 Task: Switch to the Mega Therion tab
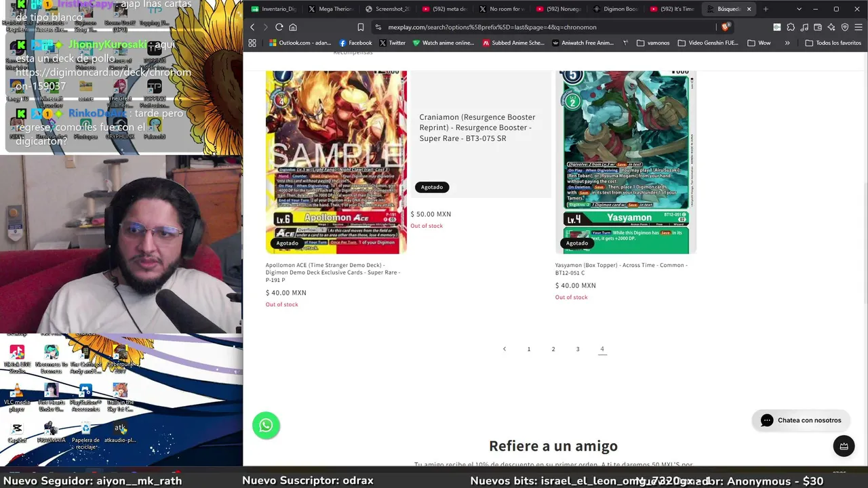330,9
